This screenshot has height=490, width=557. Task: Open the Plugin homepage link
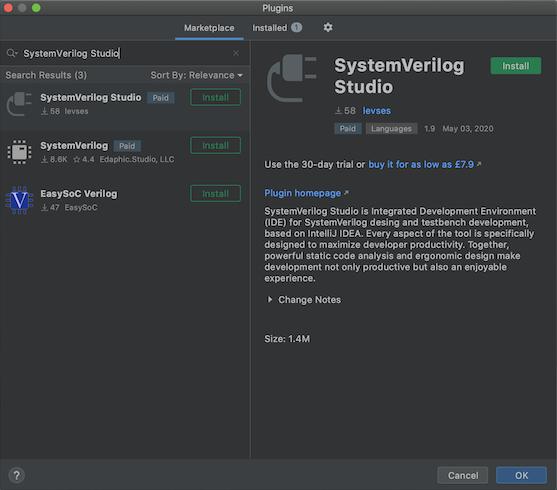point(303,193)
